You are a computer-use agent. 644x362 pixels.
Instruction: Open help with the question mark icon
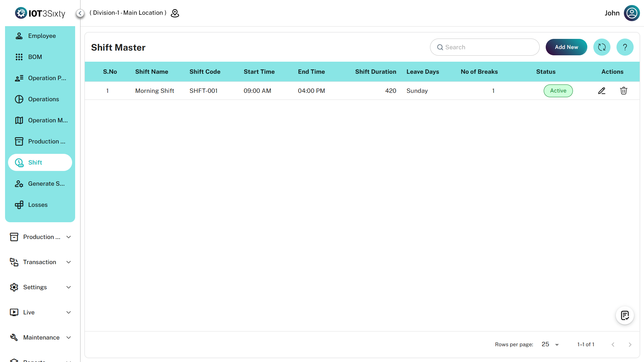(x=625, y=47)
